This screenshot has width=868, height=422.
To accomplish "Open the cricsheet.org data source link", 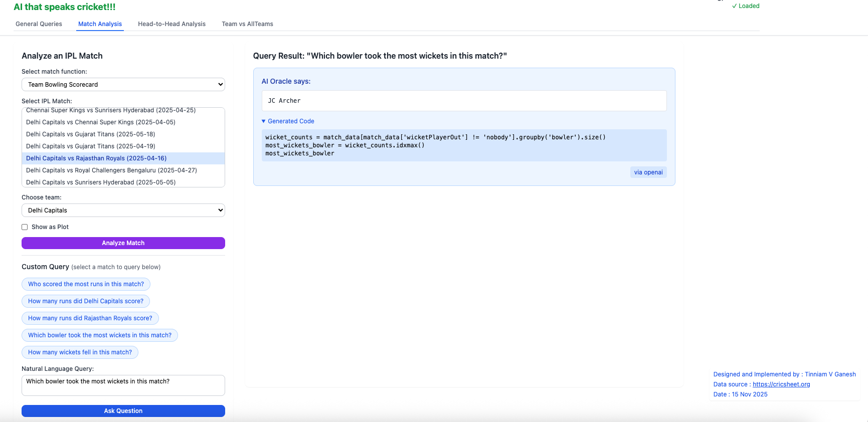I will [781, 384].
